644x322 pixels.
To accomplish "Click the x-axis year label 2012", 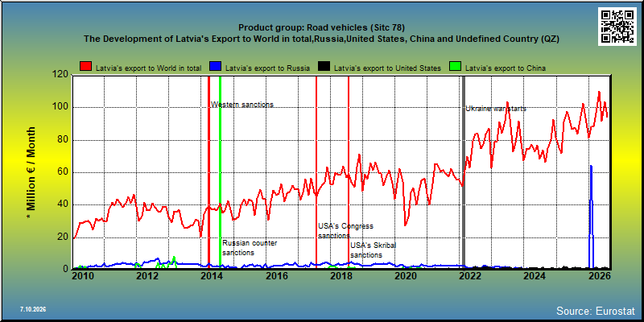I will 147,276.
